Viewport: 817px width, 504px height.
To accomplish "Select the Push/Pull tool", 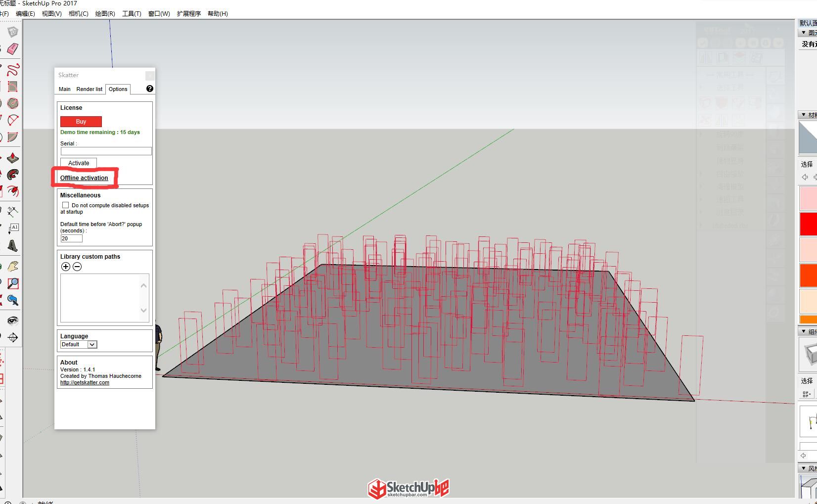I will pyautogui.click(x=12, y=158).
